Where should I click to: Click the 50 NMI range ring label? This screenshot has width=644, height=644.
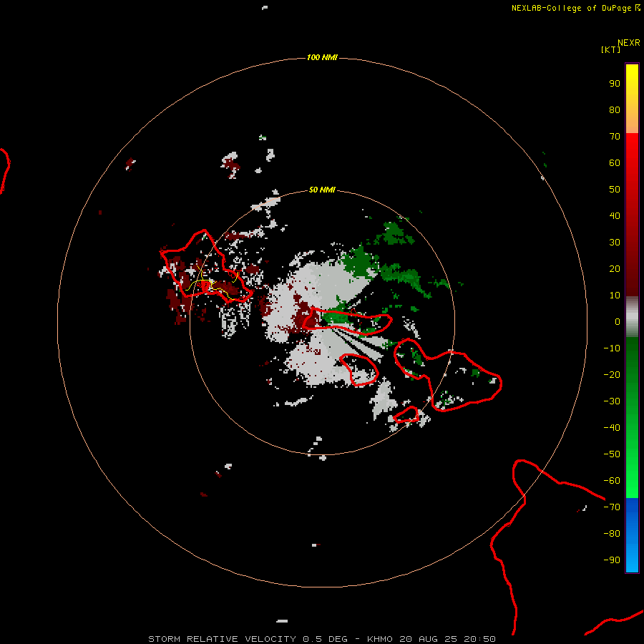(322, 190)
